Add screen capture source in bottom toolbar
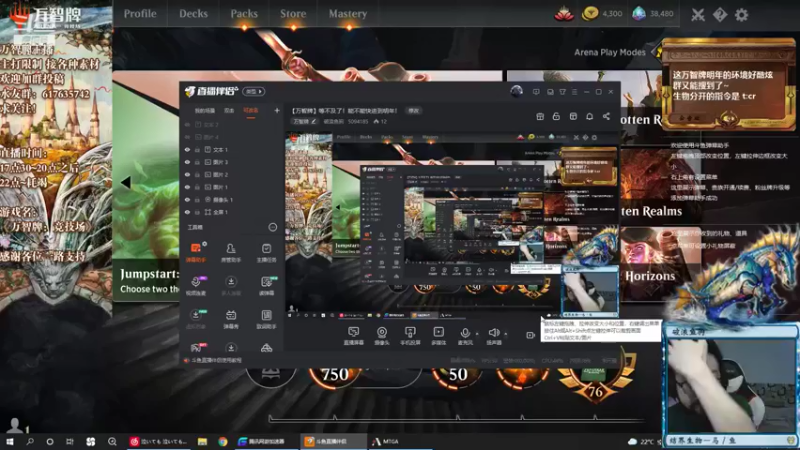This screenshot has height=450, width=800. [353, 336]
